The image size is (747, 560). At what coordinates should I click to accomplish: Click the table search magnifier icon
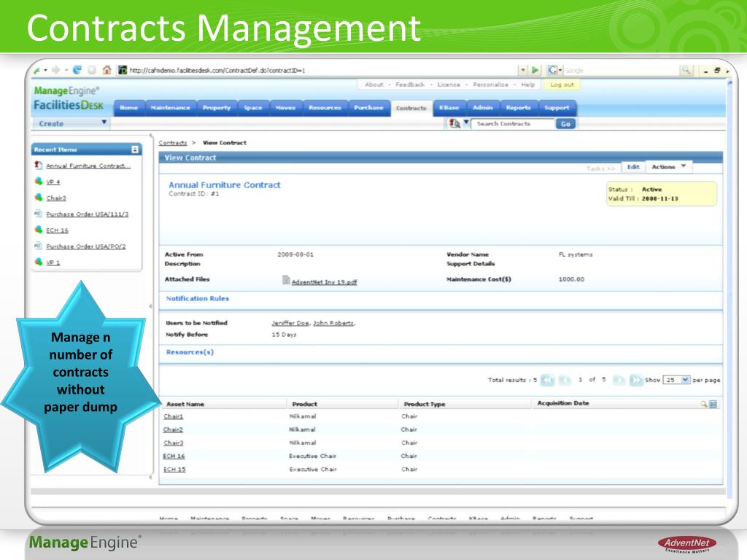pos(704,404)
